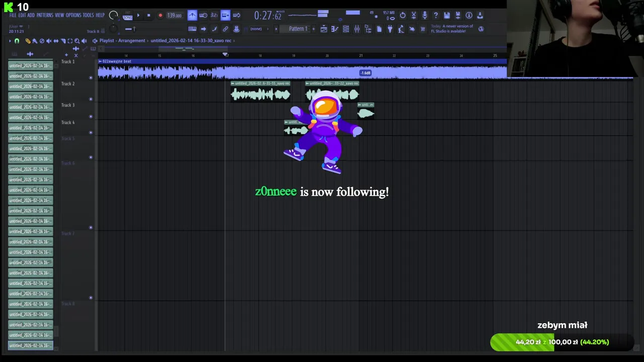Toggle the metronome
The width and height of the screenshot is (644, 362).
tap(192, 16)
